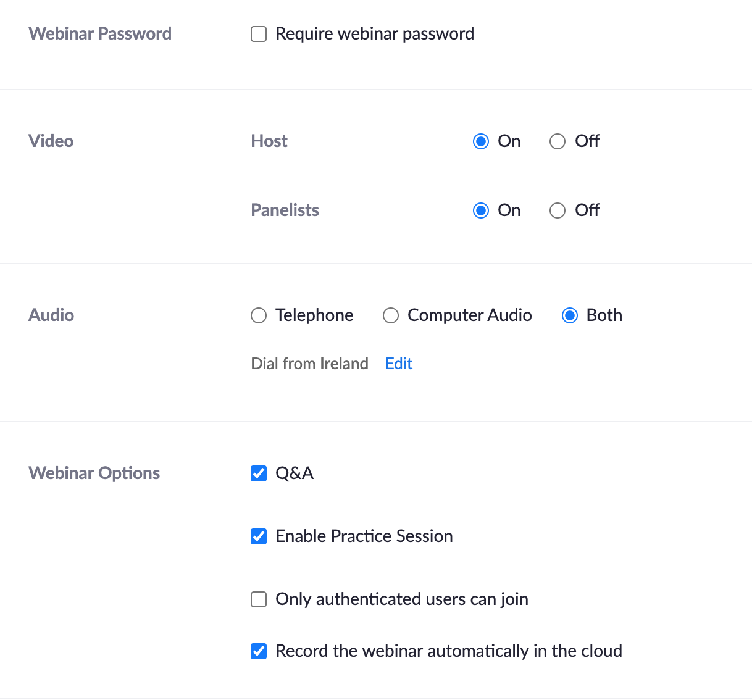The image size is (752, 700).
Task: Click the Webinar Password section heading
Action: 100,34
